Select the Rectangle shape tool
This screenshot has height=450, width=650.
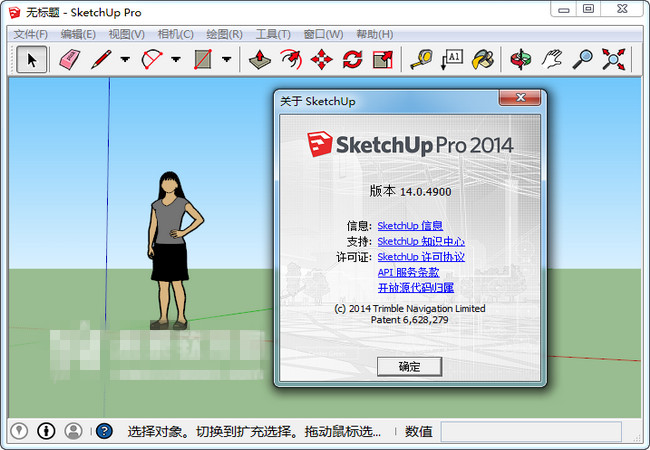point(203,60)
